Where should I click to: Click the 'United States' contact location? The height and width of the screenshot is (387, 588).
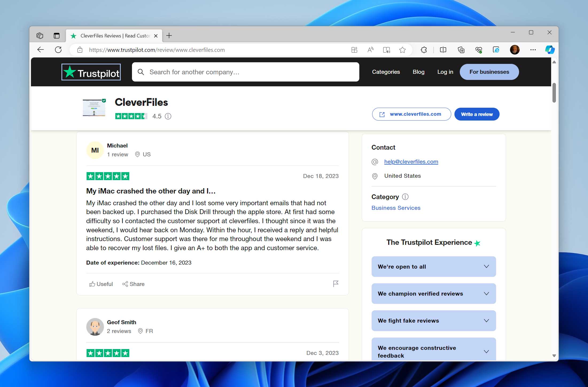(x=402, y=176)
